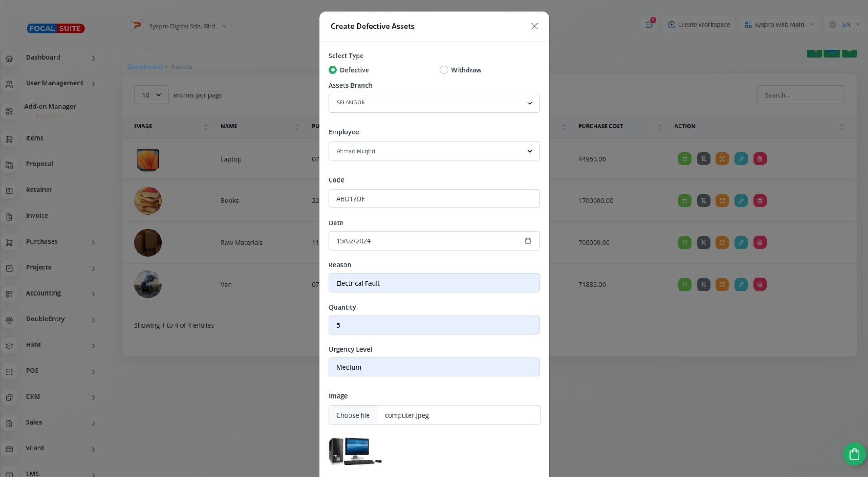Image resolution: width=868 pixels, height=488 pixels.
Task: Open the Assets Branch SELANGOR dropdown
Action: 434,103
